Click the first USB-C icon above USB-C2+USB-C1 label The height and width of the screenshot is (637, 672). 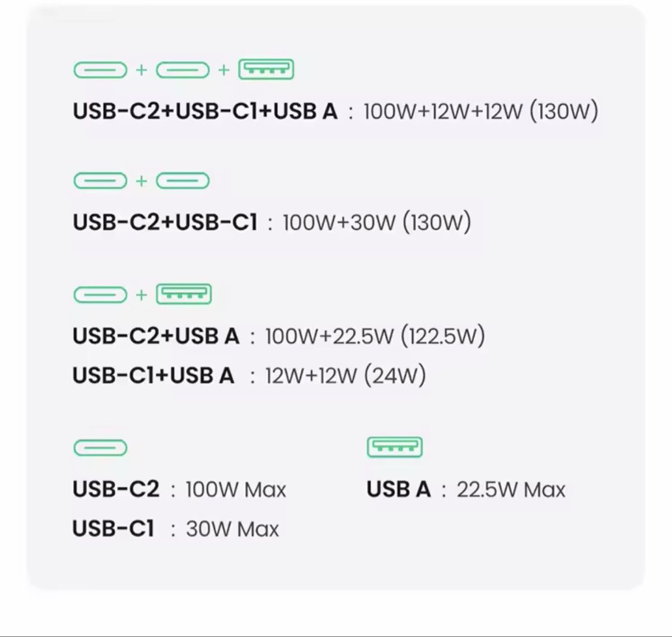[100, 181]
